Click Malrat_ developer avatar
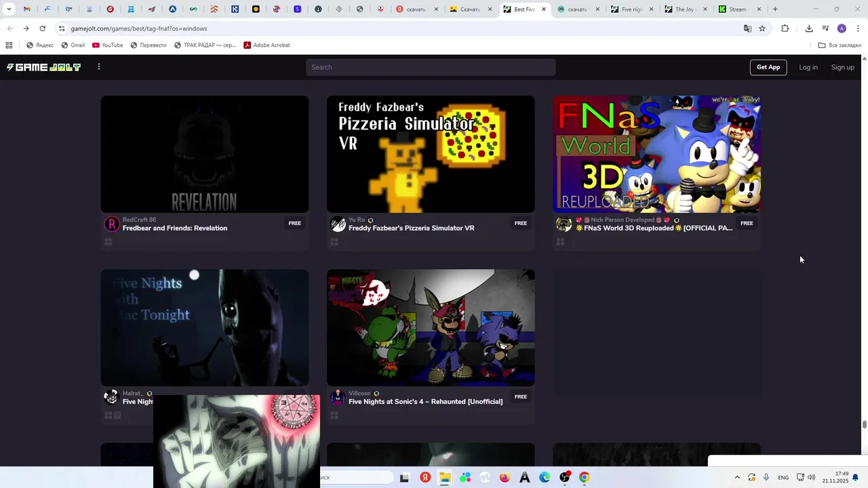The height and width of the screenshot is (488, 868). [x=111, y=397]
